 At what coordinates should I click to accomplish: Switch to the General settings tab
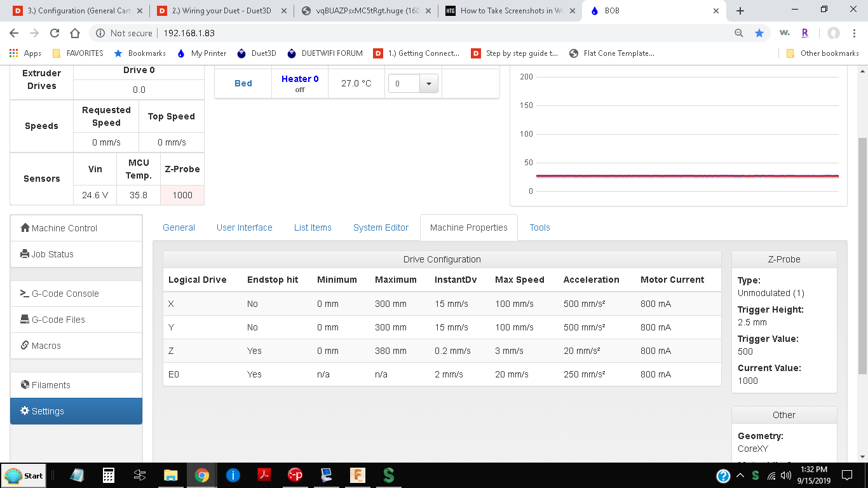179,227
